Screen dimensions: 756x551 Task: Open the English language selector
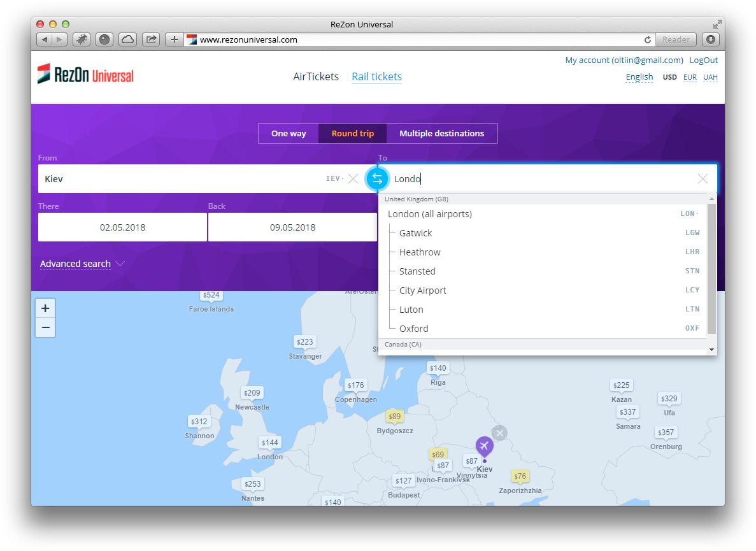coord(639,77)
